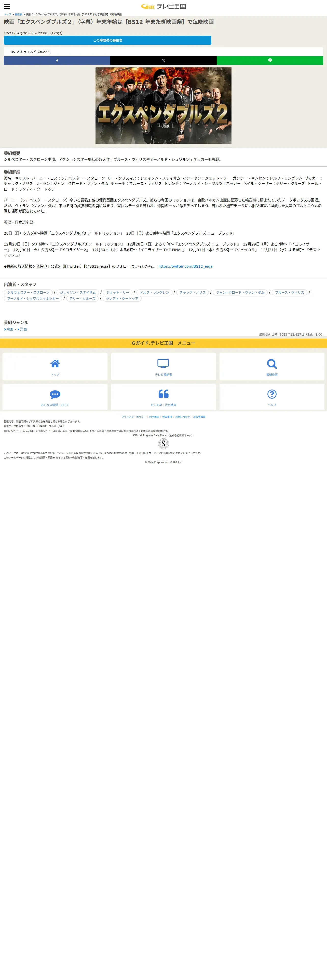The height and width of the screenshot is (980, 327).
Task: Click the エクスペンダブルズ2 poster image
Action: point(163,105)
